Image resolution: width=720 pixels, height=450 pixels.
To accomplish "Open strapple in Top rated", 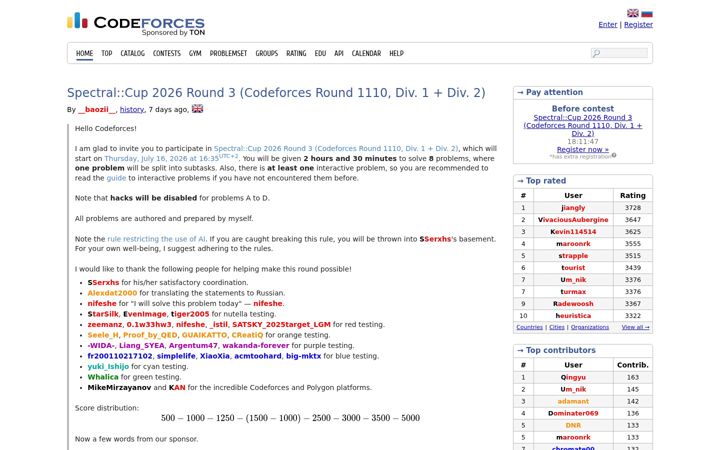I will 573,256.
